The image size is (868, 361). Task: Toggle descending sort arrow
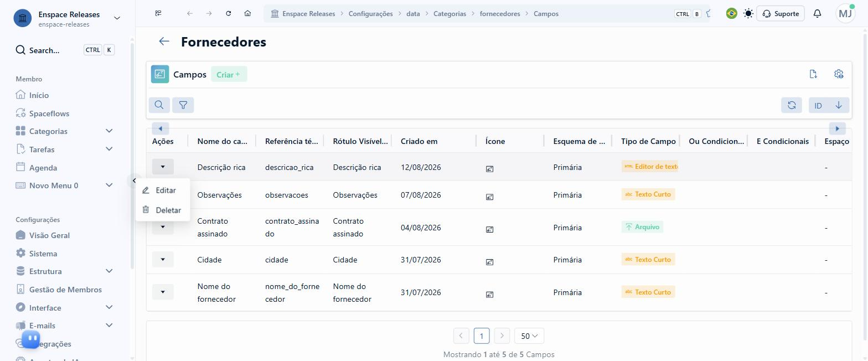point(839,105)
